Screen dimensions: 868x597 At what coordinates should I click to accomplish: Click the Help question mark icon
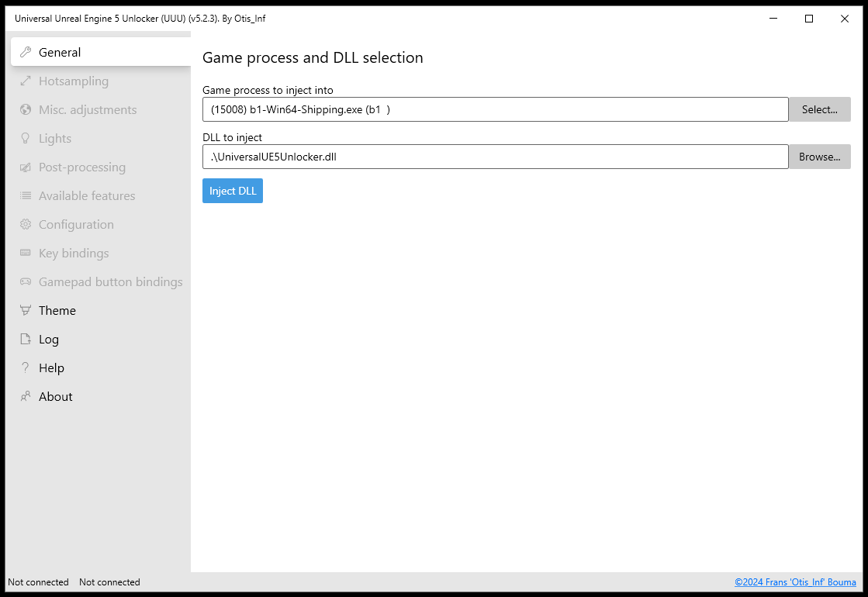click(26, 368)
